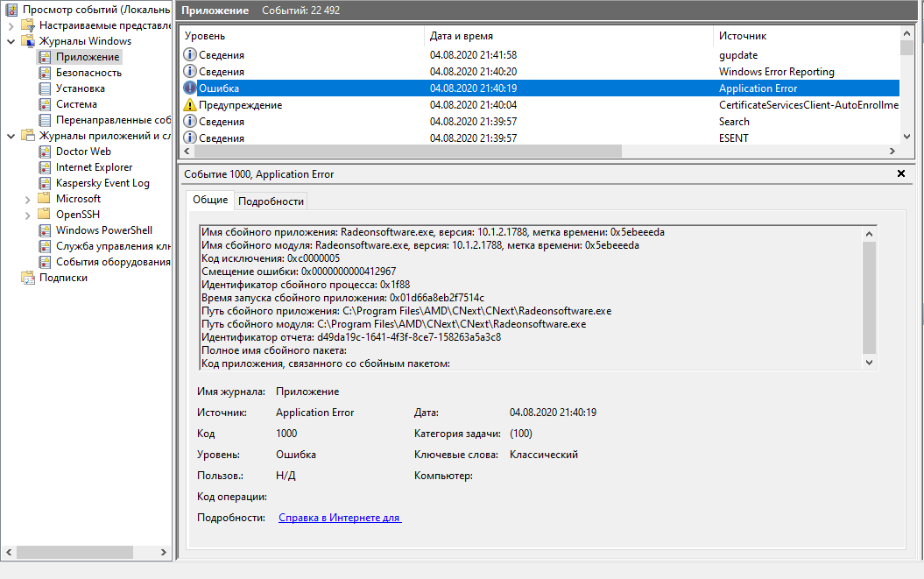
Task: Click the Безопасность log icon
Action: [45, 73]
